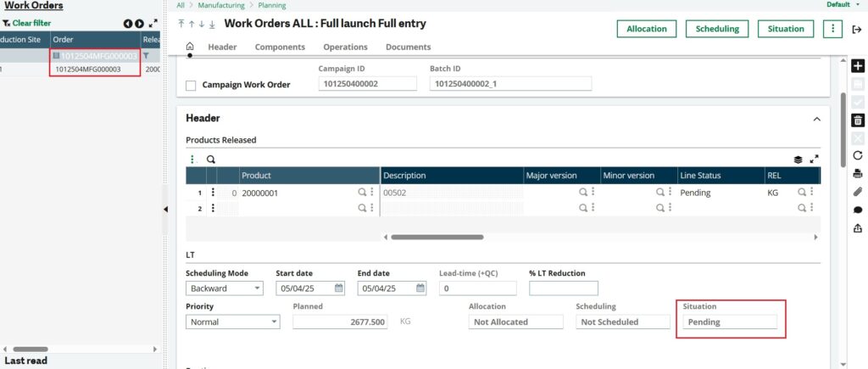
Task: Open the Priority Normal dropdown
Action: (232, 321)
